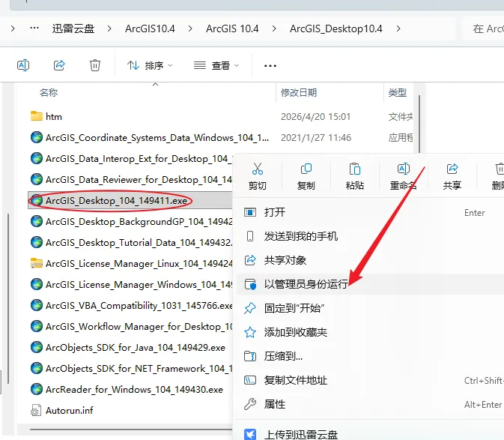Image resolution: width=504 pixels, height=440 pixels.
Task: Click the file list horizontal scrollbar
Action: (131, 429)
